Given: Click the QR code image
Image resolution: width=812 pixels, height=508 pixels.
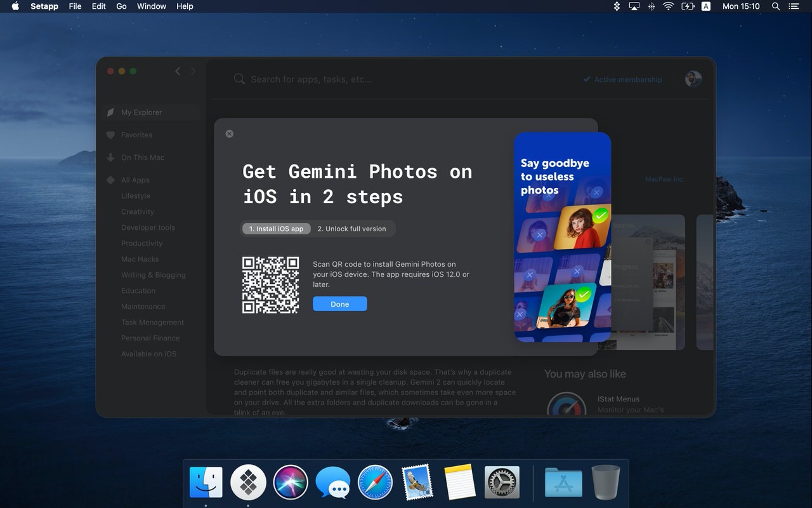Looking at the screenshot, I should point(271,285).
